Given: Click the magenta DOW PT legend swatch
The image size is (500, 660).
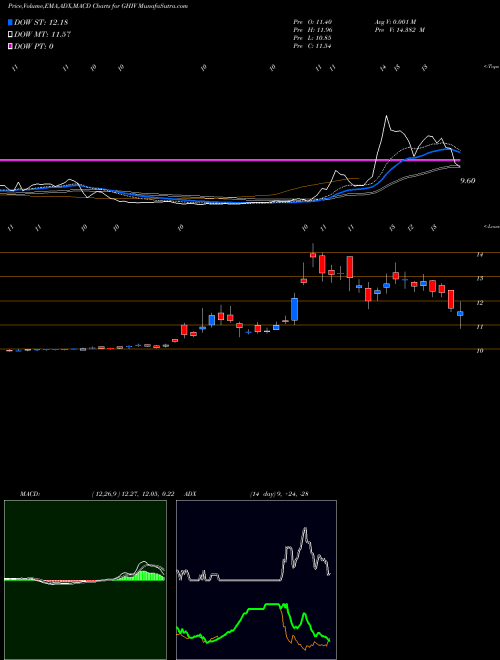Looking at the screenshot, I should point(10,46).
